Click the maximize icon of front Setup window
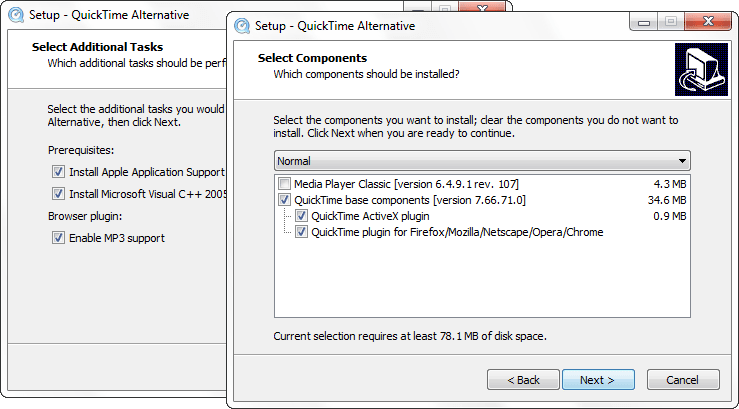 click(x=671, y=22)
